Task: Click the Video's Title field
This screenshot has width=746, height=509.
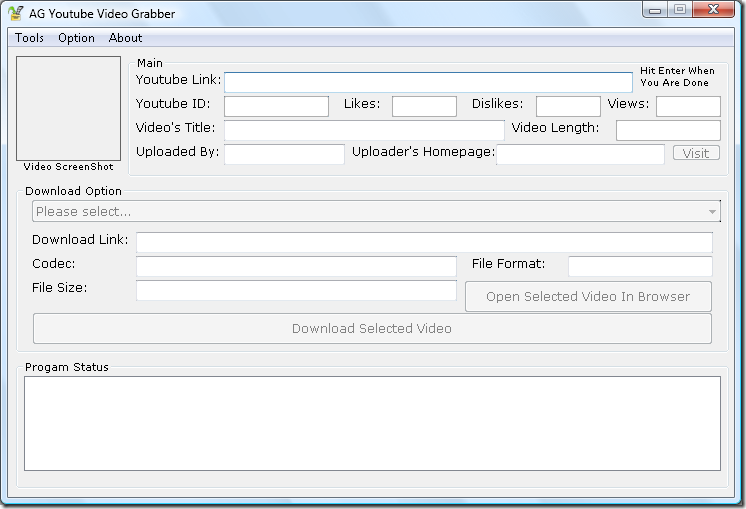Action: point(364,130)
